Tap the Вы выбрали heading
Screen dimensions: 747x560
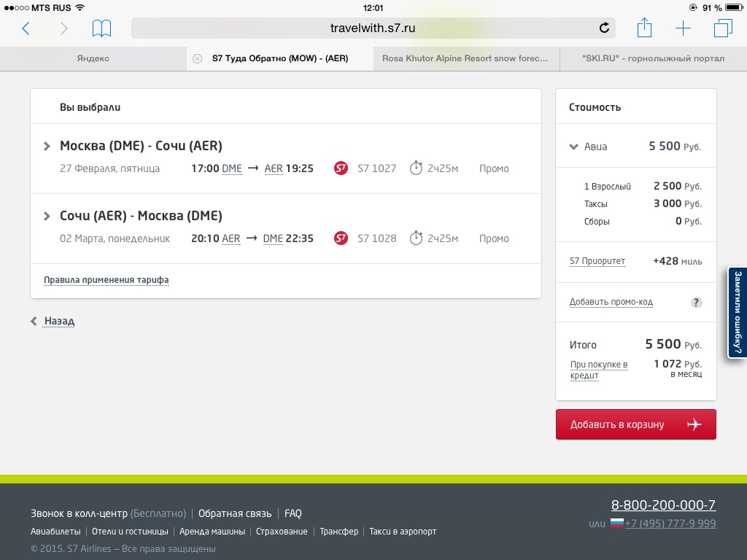(x=90, y=107)
